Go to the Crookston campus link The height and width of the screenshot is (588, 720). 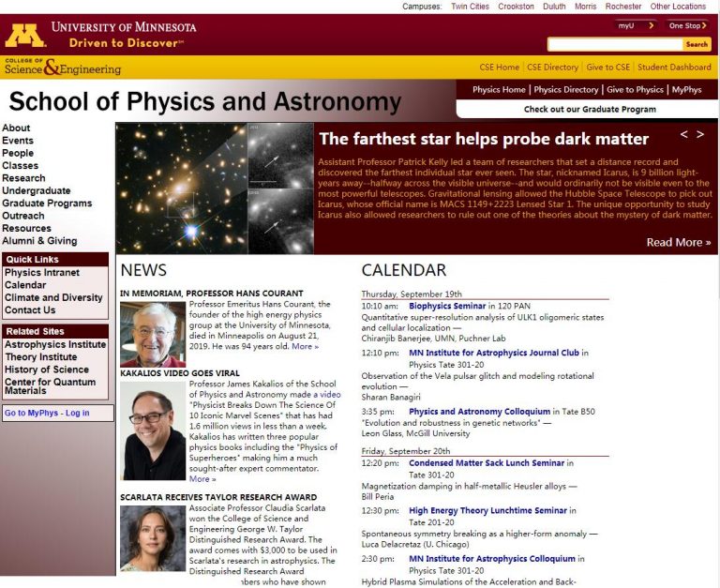coord(517,7)
